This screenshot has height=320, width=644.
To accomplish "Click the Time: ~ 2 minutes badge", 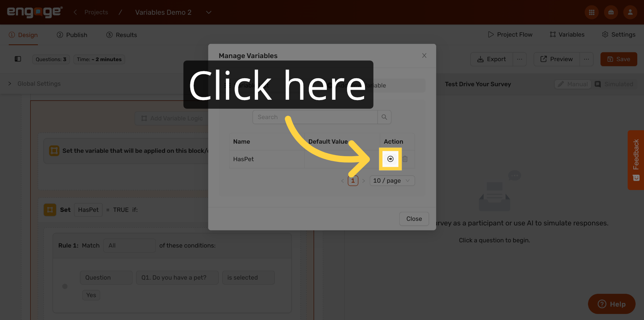I will click(x=99, y=59).
